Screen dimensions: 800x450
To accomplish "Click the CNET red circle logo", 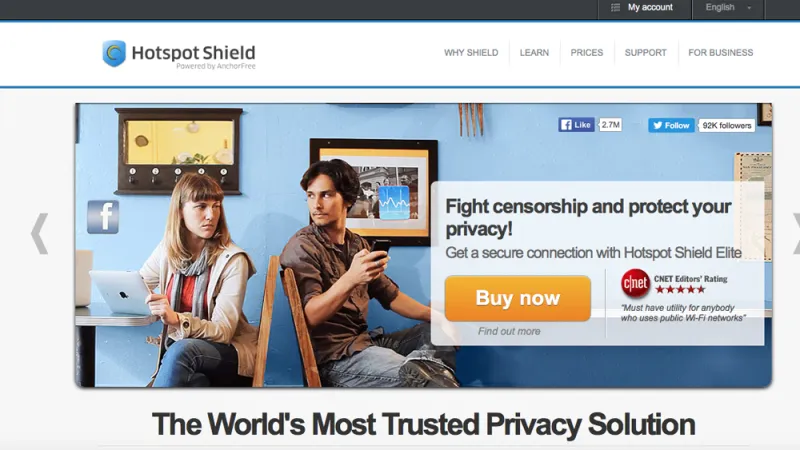I will click(635, 283).
